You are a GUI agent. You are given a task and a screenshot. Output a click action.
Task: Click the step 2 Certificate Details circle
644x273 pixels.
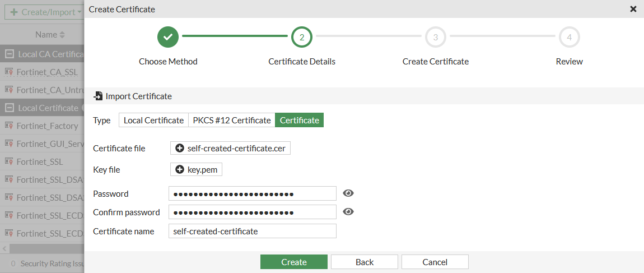tap(302, 37)
